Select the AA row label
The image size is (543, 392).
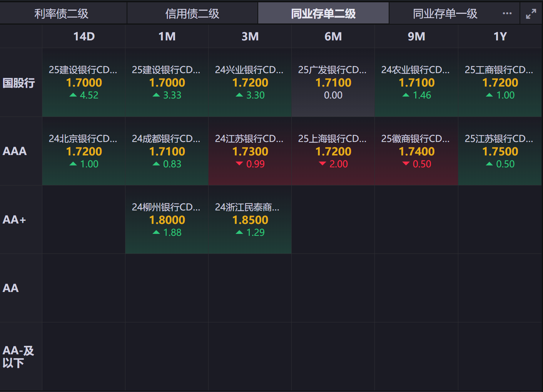pos(10,288)
